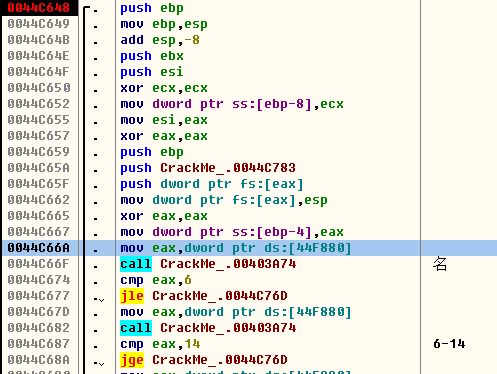
Task: Select address 0044C657
Action: (39, 136)
